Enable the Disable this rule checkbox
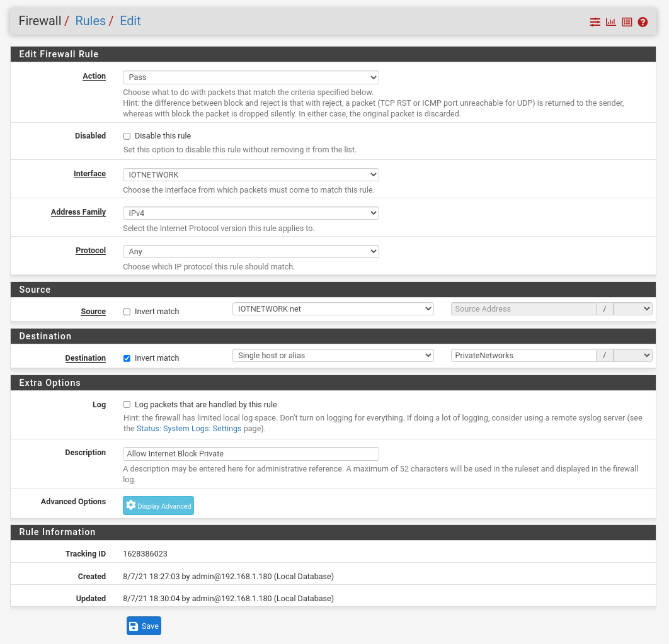This screenshot has height=644, width=669. [x=127, y=136]
